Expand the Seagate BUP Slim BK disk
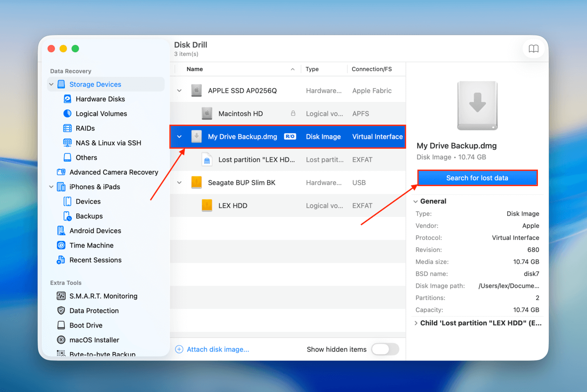This screenshot has height=392, width=587. [179, 182]
